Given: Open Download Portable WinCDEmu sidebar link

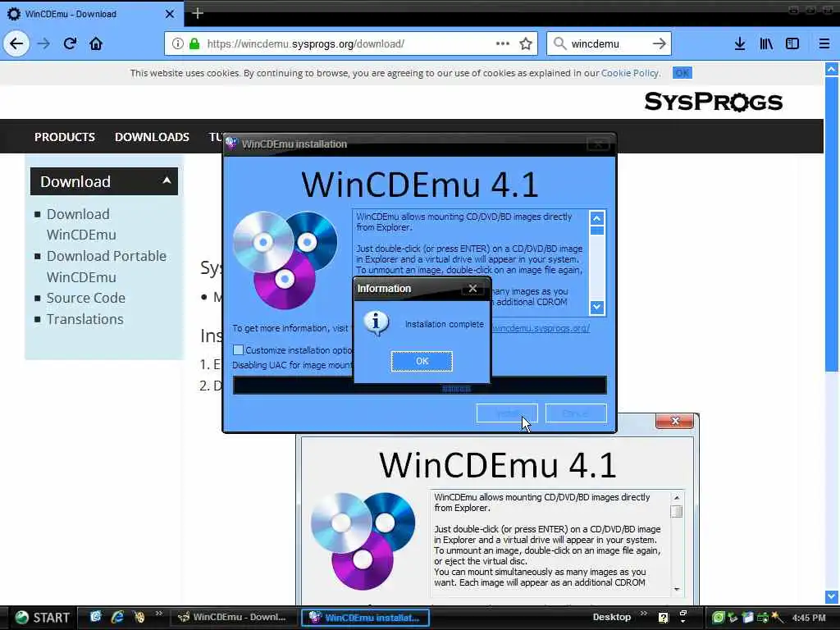Looking at the screenshot, I should pyautogui.click(x=106, y=267).
